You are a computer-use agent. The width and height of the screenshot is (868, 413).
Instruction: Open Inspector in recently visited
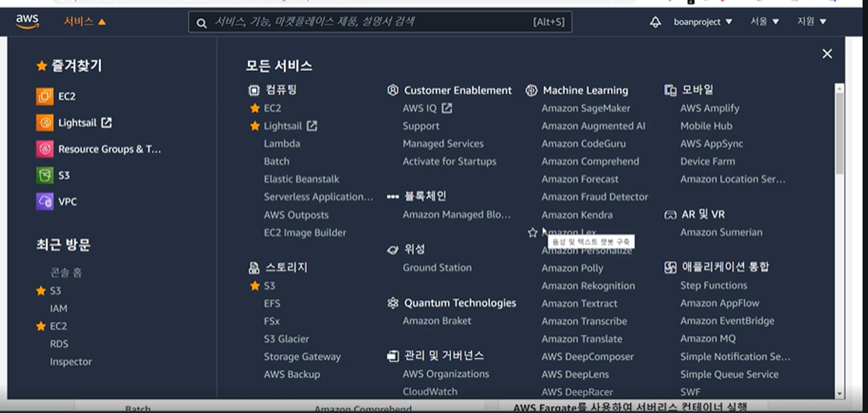tap(70, 362)
